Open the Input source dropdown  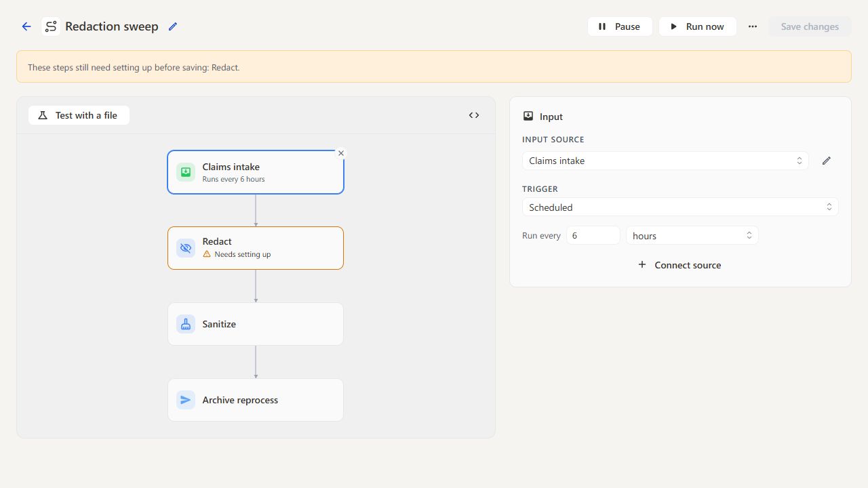665,161
